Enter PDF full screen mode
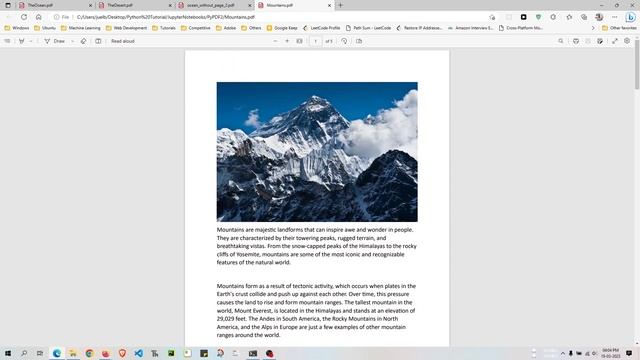This screenshot has height=360, width=640. click(615, 41)
